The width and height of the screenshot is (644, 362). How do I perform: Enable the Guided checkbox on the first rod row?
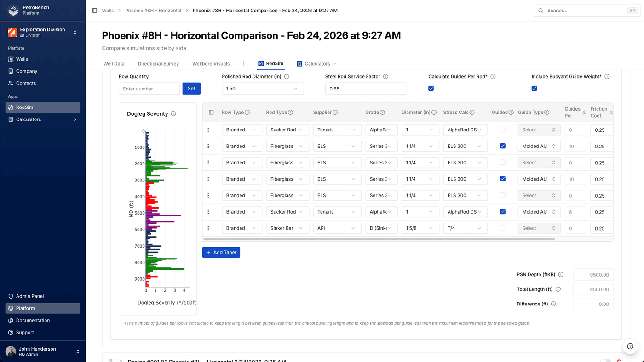click(x=502, y=130)
